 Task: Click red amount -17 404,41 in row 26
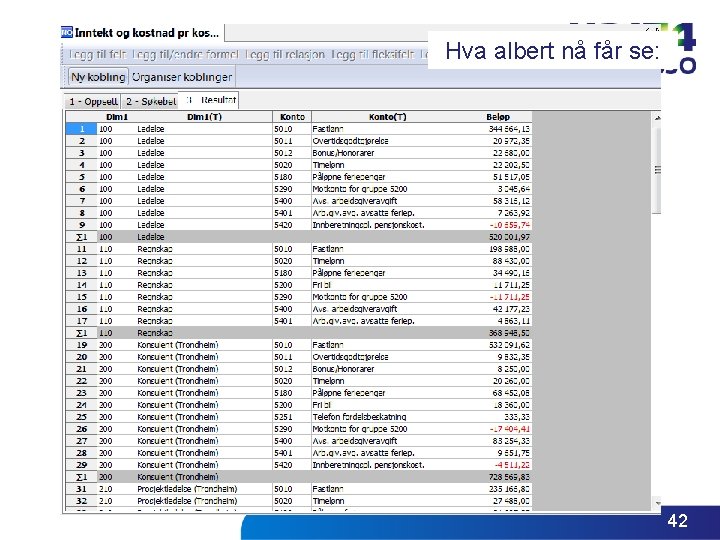[x=509, y=429]
